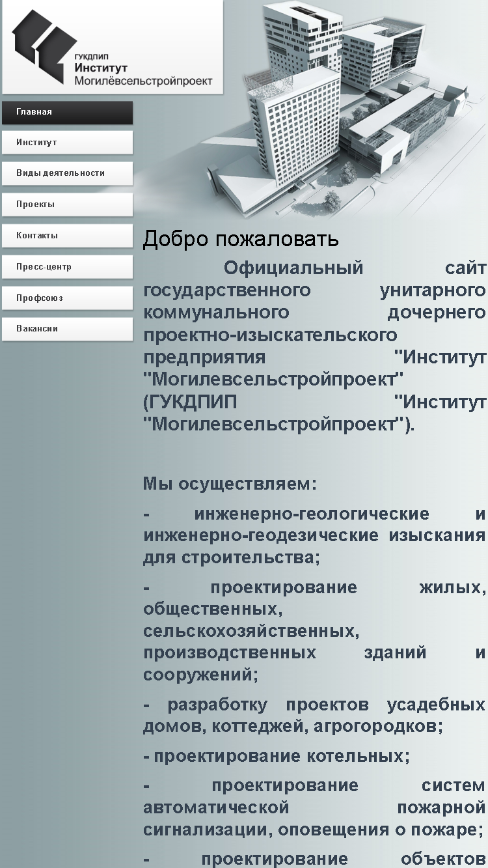Click the пожарной сигнализации list item
488x868 pixels.
click(314, 808)
